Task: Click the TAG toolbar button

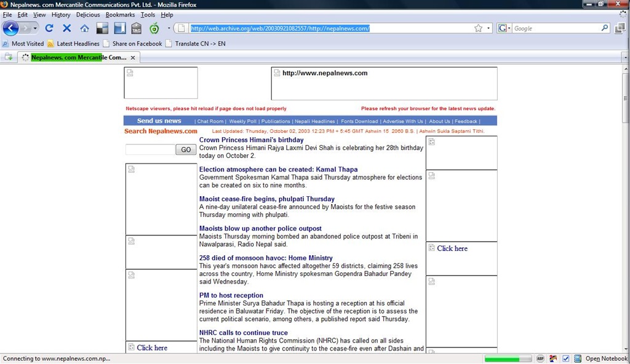Action: 137,28
